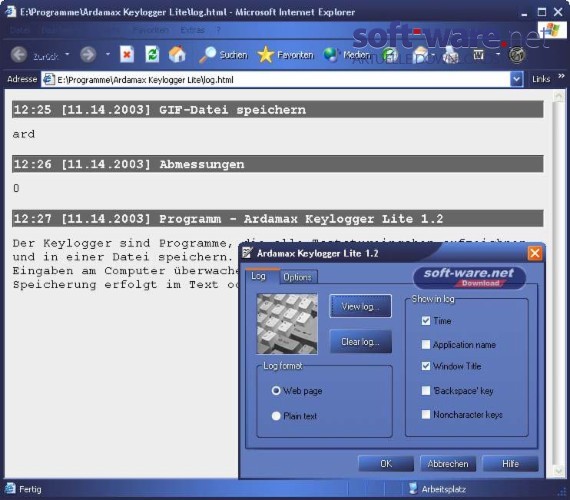
Task: Click the Clear log... button
Action: tap(361, 341)
